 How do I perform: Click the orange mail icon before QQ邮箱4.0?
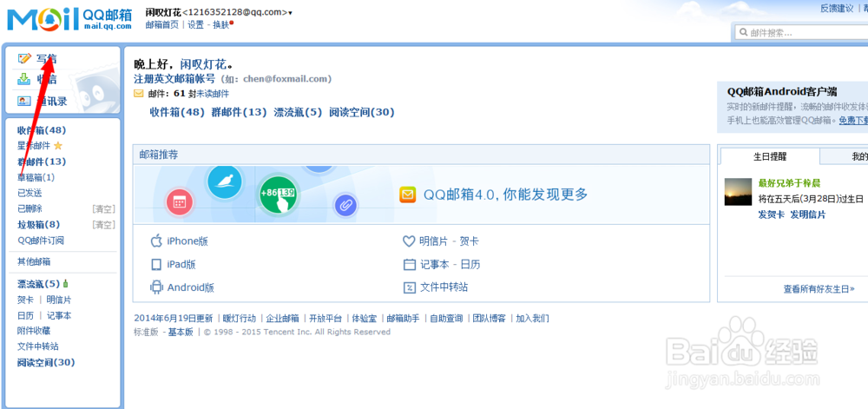coord(407,195)
